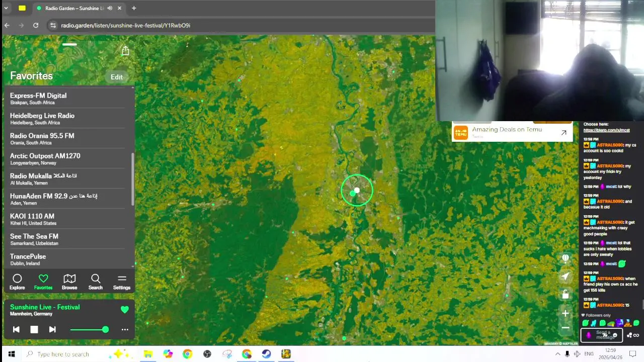Click the favorites list scrollbar

(133, 178)
